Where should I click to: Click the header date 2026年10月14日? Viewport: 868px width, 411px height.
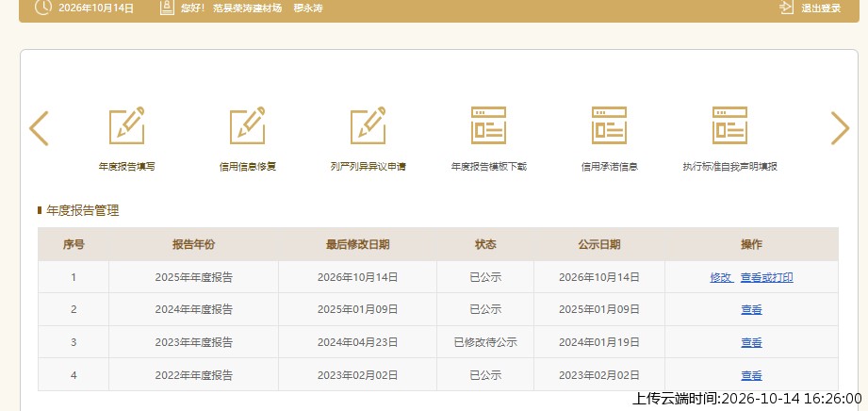click(x=96, y=8)
